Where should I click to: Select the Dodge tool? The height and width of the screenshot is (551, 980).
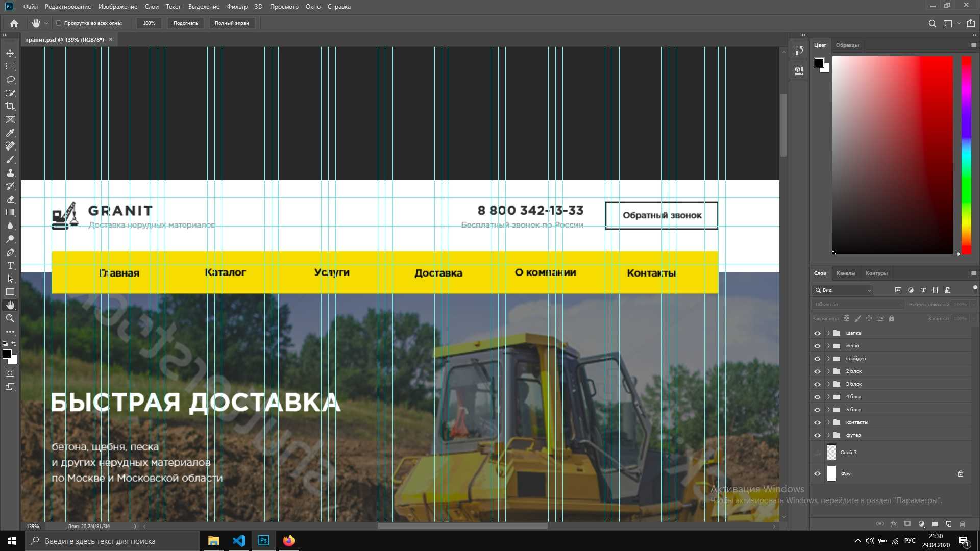point(10,239)
